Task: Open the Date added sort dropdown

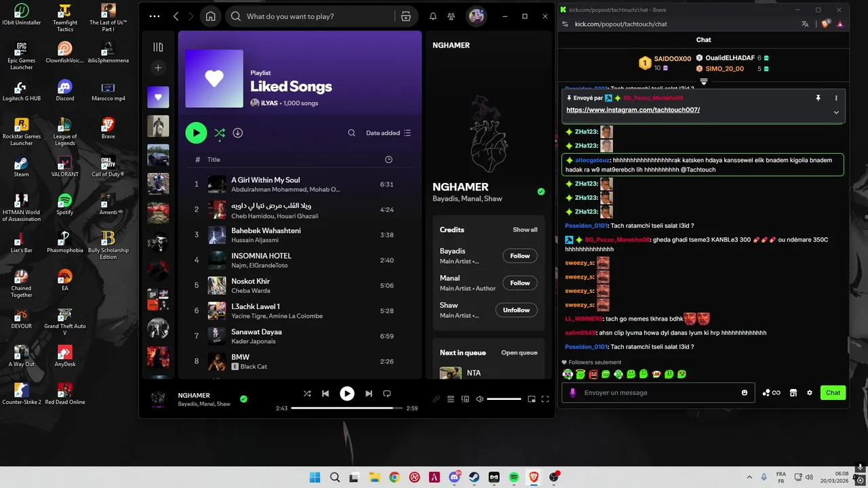Action: tap(389, 133)
